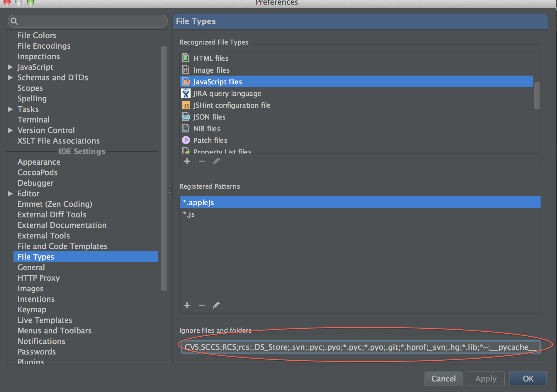Open File Colors settings

[x=37, y=35]
